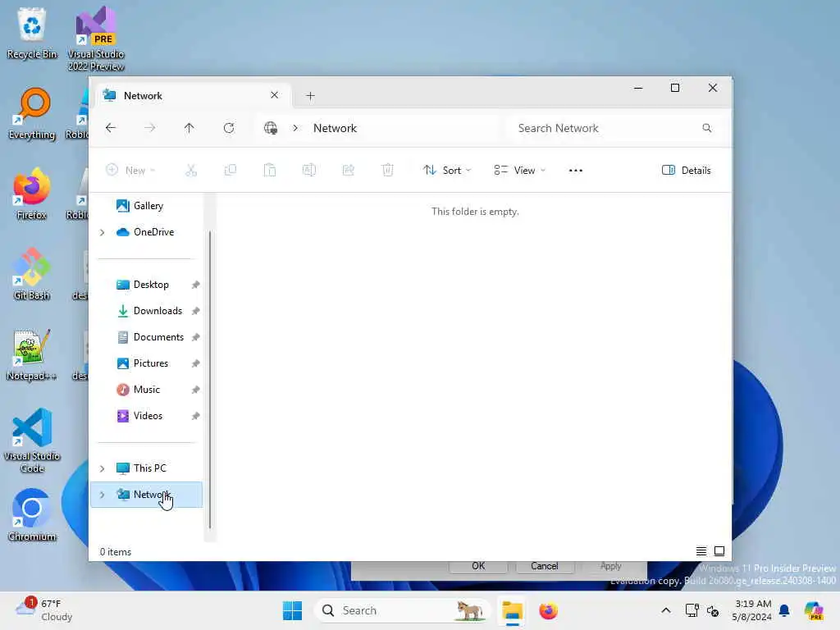Open the notifications bell icon
The width and height of the screenshot is (840, 630).
point(784,610)
